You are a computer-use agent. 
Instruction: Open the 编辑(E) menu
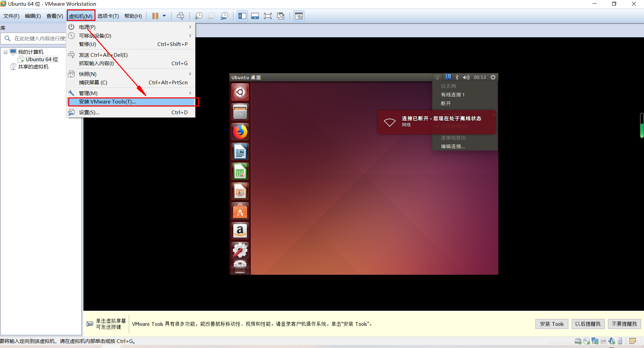click(33, 16)
